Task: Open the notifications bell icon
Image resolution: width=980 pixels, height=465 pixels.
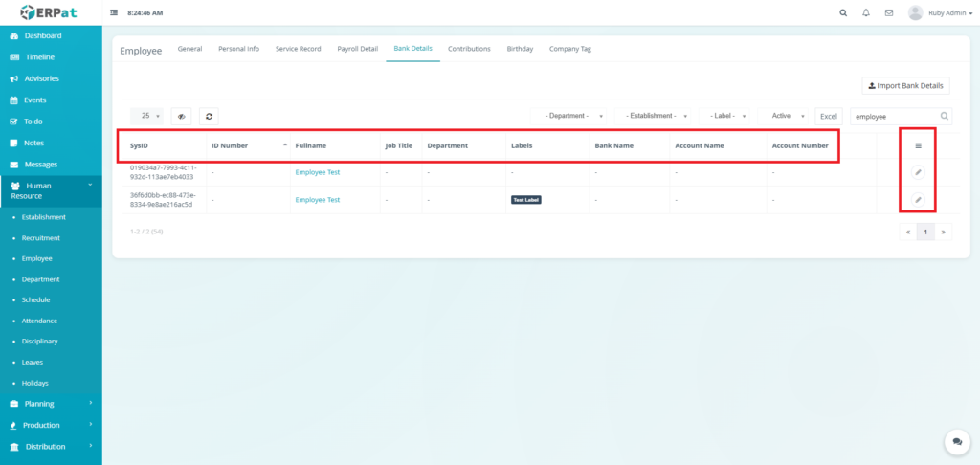Action: pyautogui.click(x=866, y=13)
